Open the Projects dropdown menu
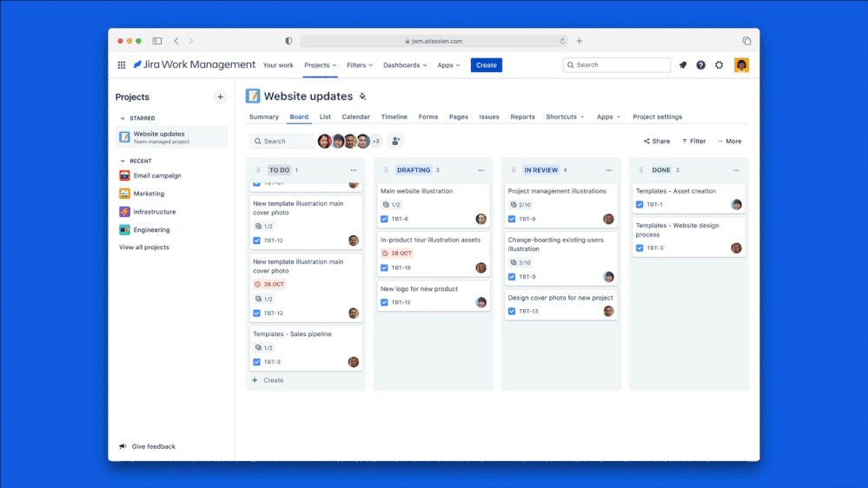Image resolution: width=868 pixels, height=488 pixels. (x=320, y=65)
